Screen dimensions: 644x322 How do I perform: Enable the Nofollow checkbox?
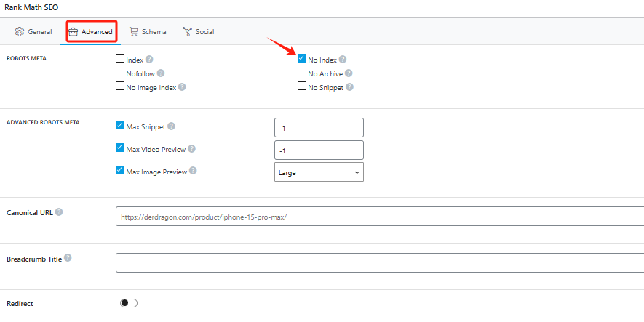[x=120, y=73]
